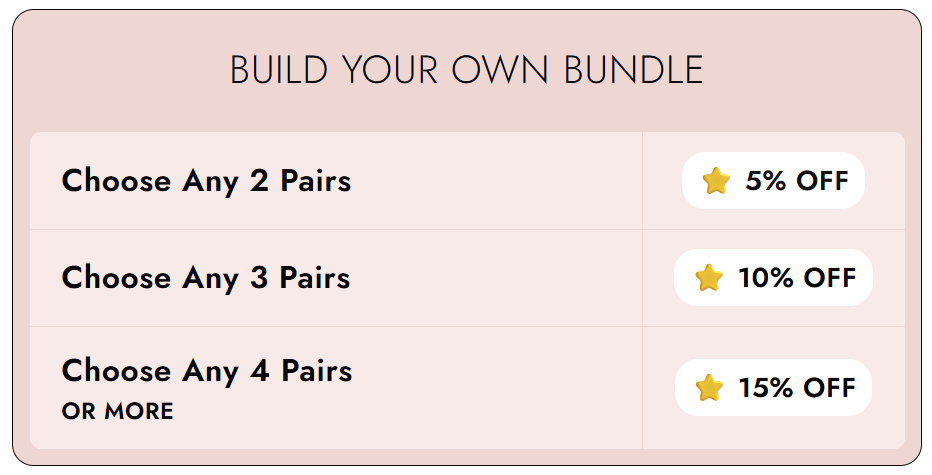Click the number 2 in first row
The width and height of the screenshot is (932, 475).
[x=259, y=181]
